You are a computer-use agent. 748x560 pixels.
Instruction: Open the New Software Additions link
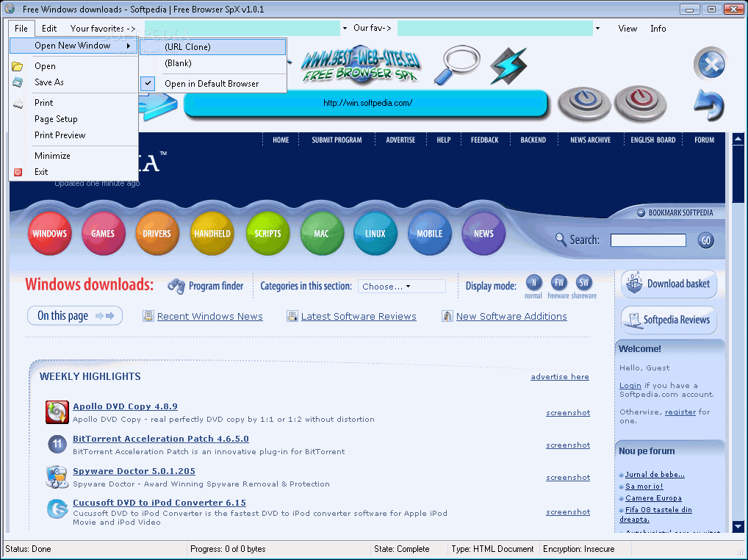(511, 316)
